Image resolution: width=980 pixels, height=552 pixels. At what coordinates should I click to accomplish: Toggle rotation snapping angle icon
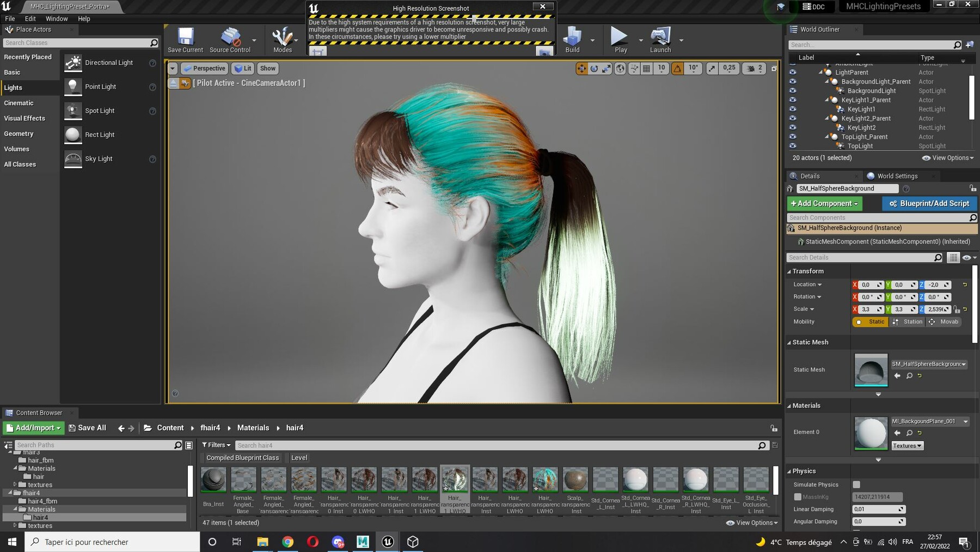tap(677, 68)
